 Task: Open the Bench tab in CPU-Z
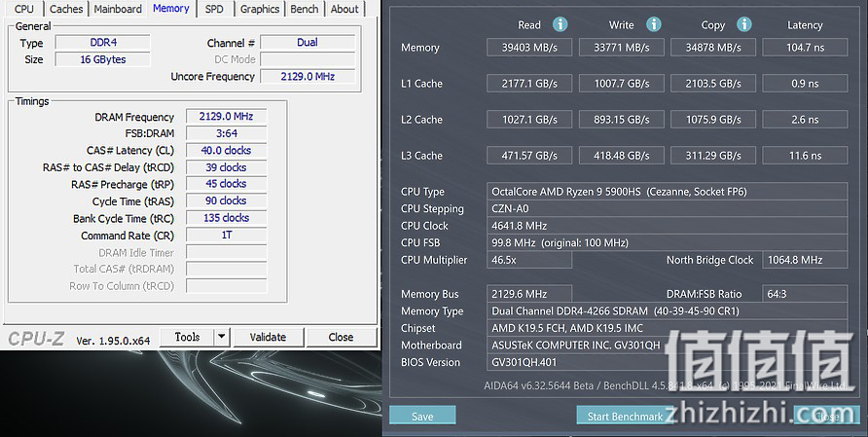(x=305, y=9)
